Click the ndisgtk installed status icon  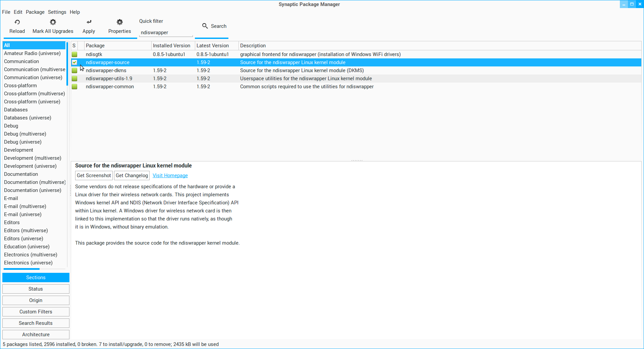[x=74, y=54]
